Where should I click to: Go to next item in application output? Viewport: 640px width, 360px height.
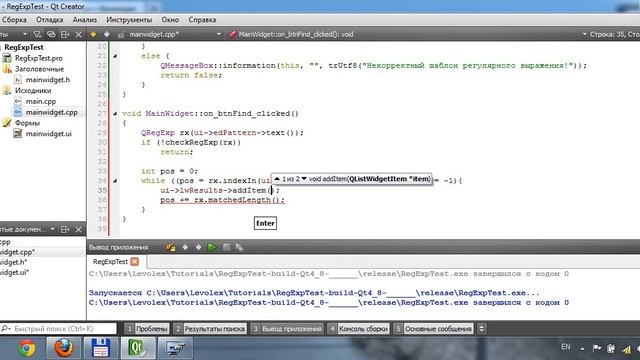click(x=199, y=247)
